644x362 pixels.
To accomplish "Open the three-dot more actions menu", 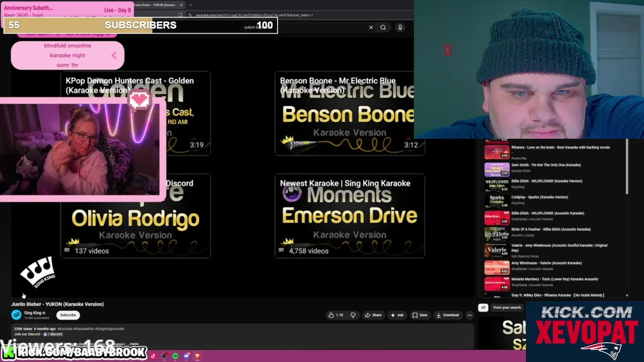I will click(469, 315).
